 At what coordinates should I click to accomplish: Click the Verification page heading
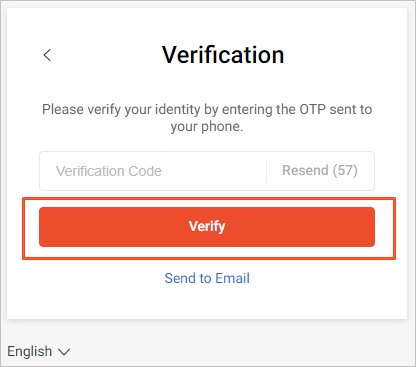[x=223, y=55]
